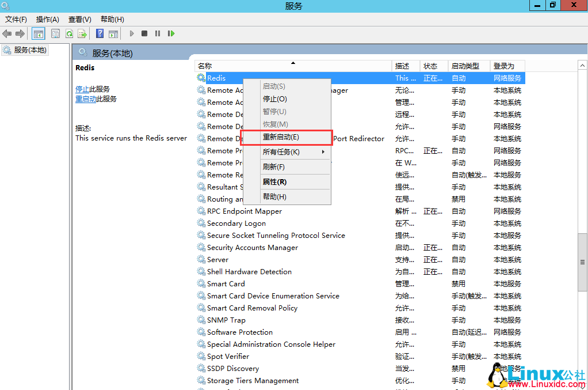
Task: Sort services by the 名称 column header
Action: 205,66
